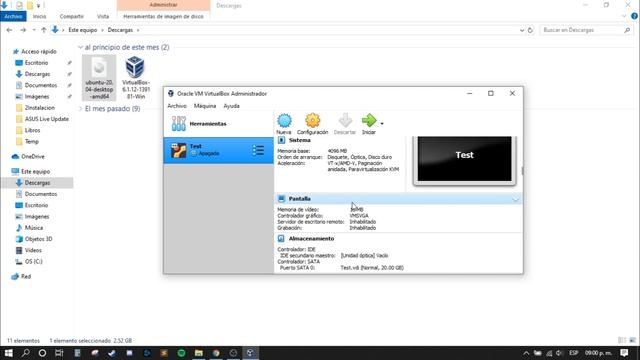
Task: Open Objetos 3D folder
Action: click(38, 239)
